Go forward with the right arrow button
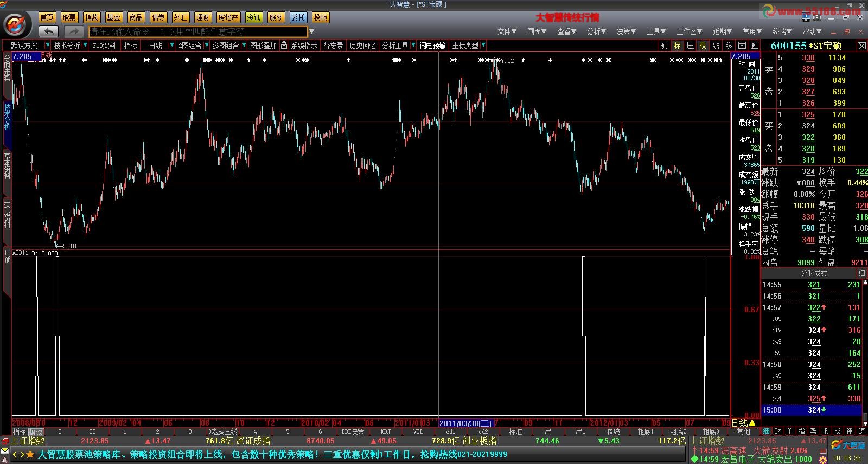This screenshot has width=868, height=464. point(74,31)
